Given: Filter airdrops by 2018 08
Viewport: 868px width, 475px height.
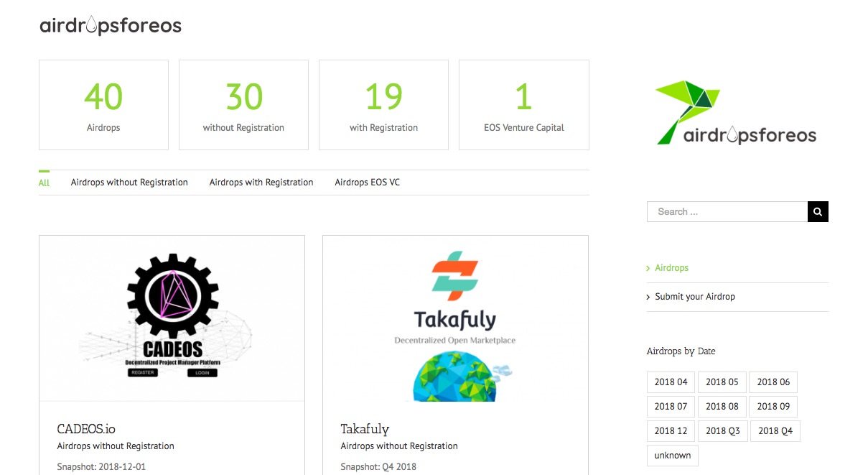Looking at the screenshot, I should [x=722, y=407].
